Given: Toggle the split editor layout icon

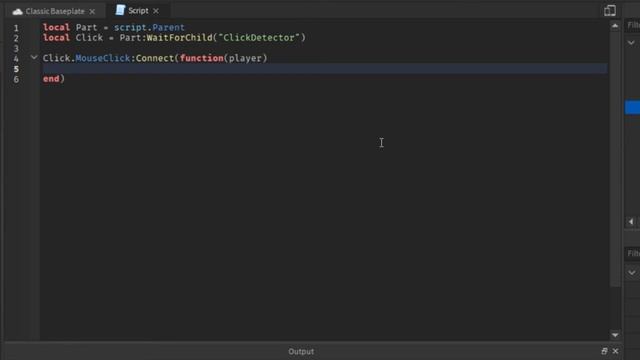Looking at the screenshot, I should [x=610, y=11].
